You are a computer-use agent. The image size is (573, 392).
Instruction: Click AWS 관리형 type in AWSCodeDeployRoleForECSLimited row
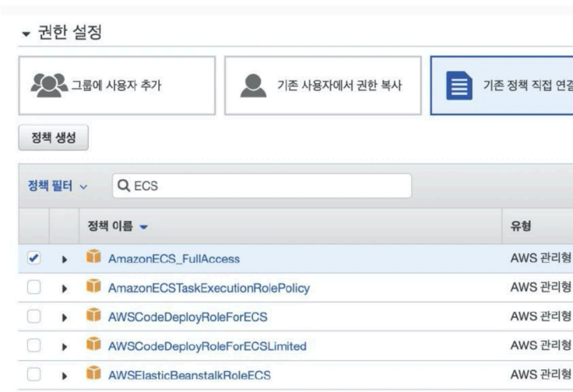(x=541, y=345)
